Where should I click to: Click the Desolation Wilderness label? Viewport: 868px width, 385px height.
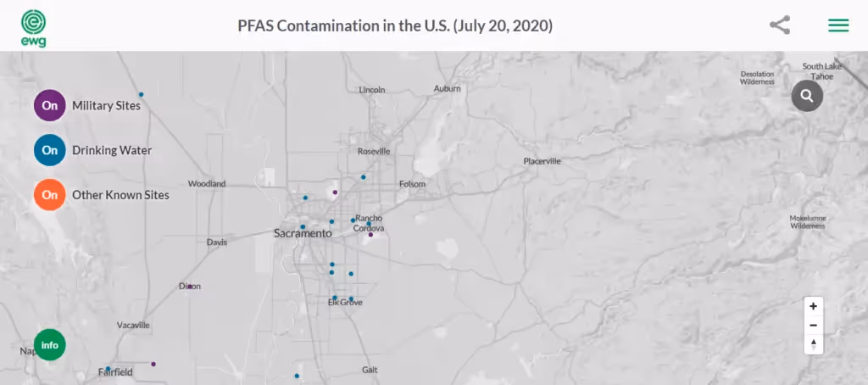click(x=758, y=77)
